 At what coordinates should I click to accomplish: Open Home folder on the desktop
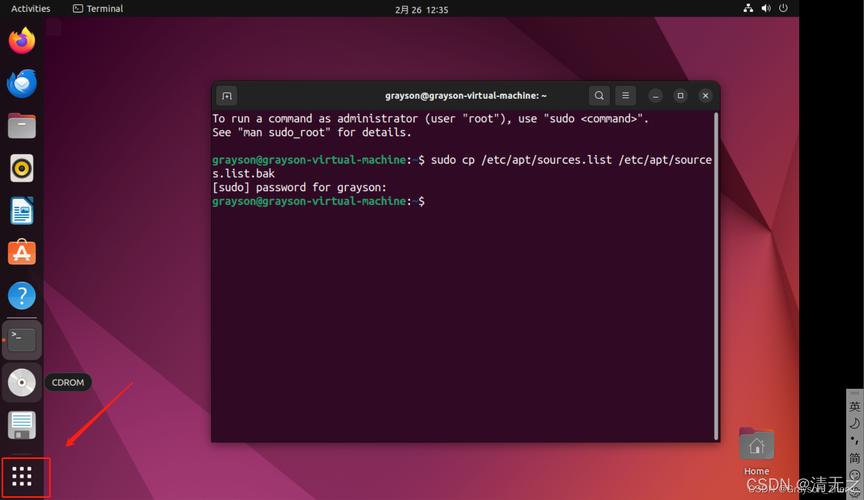(x=757, y=451)
